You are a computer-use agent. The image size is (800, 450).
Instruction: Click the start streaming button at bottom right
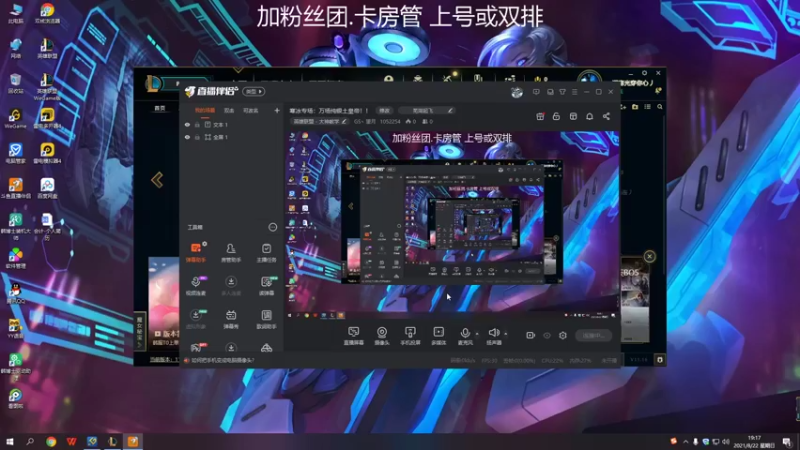pos(594,336)
